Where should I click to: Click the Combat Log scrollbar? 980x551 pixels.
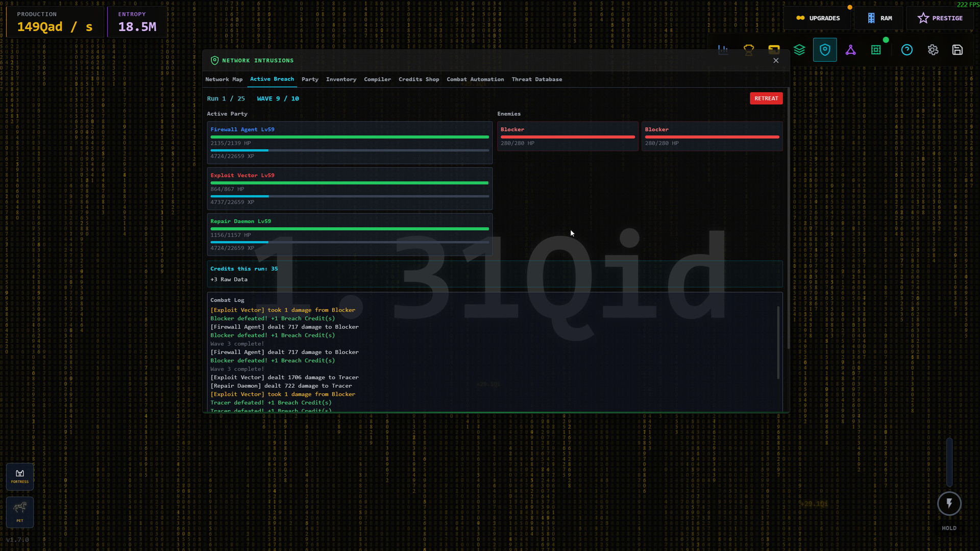778,342
